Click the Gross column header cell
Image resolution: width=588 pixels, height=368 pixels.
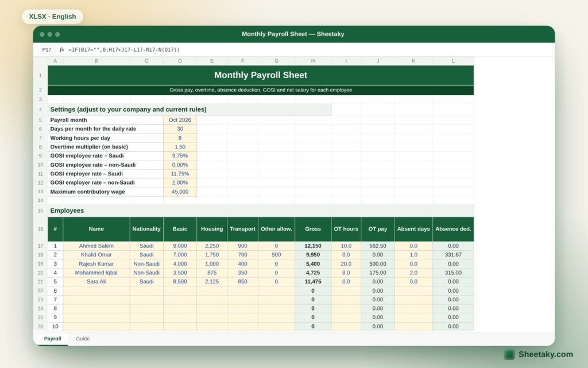313,229
